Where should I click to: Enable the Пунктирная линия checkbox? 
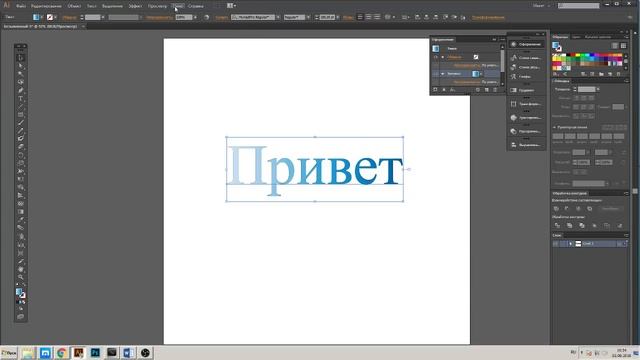point(554,127)
